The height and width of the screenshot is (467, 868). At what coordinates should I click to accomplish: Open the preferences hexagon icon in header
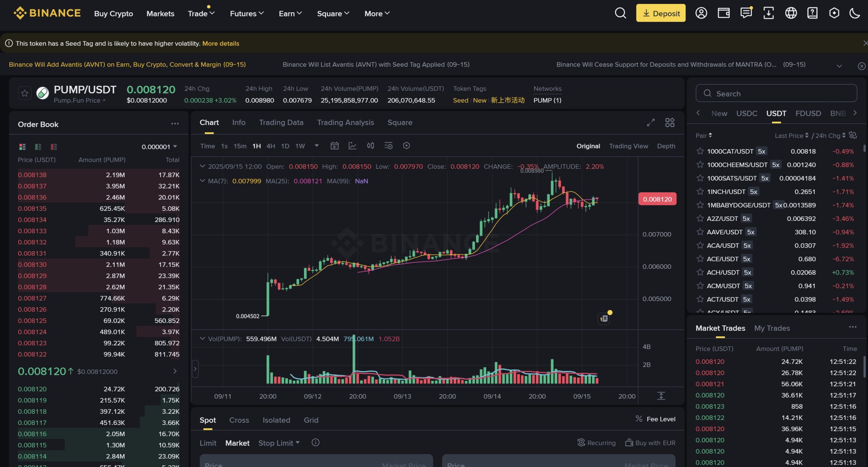[834, 13]
